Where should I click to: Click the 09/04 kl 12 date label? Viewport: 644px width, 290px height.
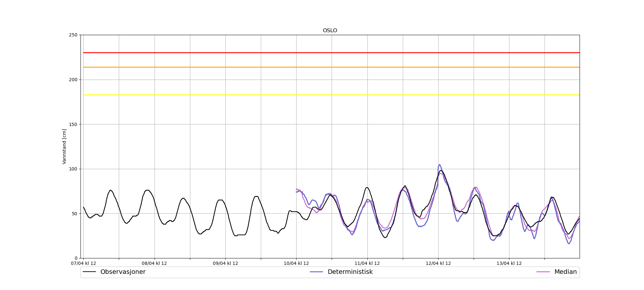point(225,263)
